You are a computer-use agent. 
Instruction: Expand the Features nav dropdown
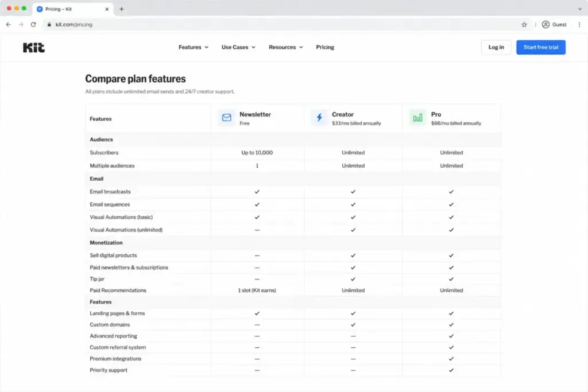(x=194, y=47)
